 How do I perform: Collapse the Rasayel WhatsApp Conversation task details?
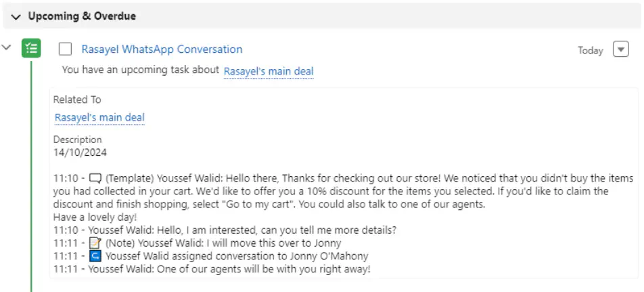(6, 47)
